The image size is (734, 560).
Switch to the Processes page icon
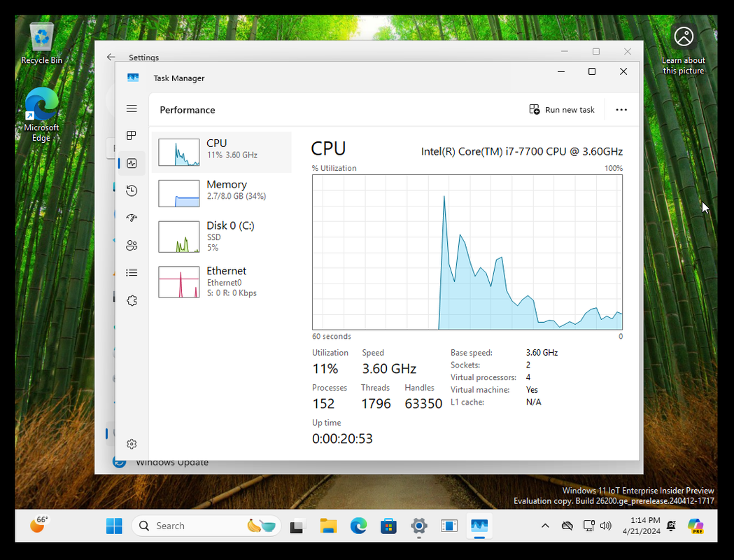click(132, 136)
